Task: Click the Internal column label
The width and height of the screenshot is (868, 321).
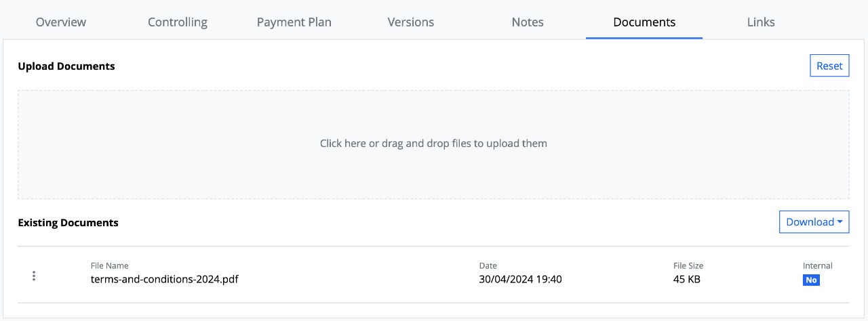Action: tap(818, 265)
